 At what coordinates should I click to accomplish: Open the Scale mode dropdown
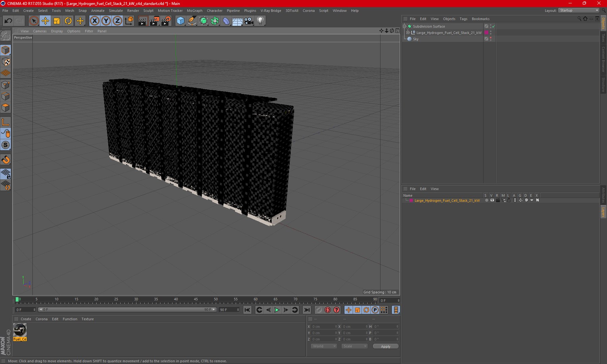(354, 346)
